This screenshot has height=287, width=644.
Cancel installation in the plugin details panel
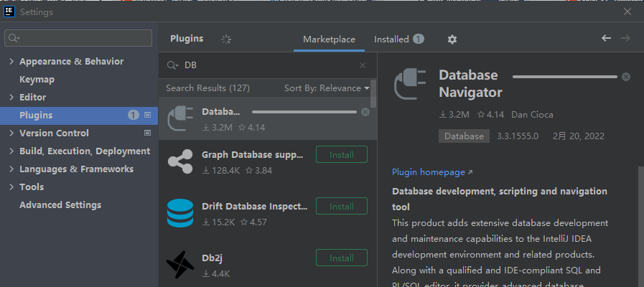[626, 77]
